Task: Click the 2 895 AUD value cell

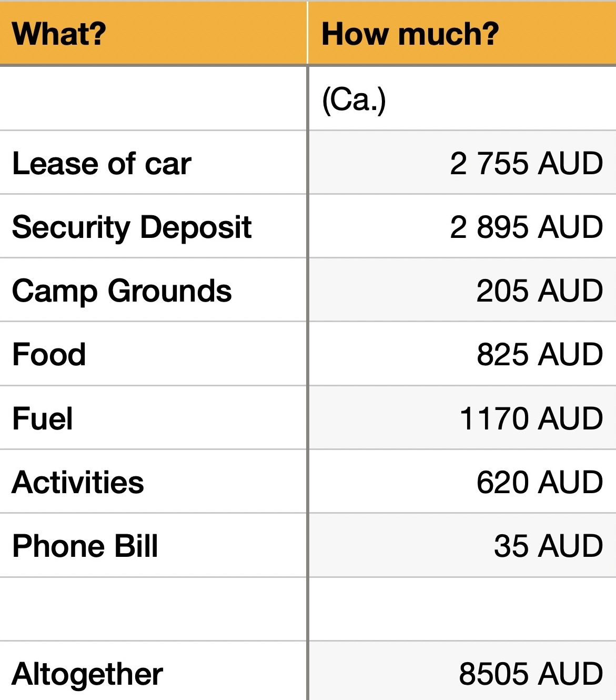Action: point(526,227)
